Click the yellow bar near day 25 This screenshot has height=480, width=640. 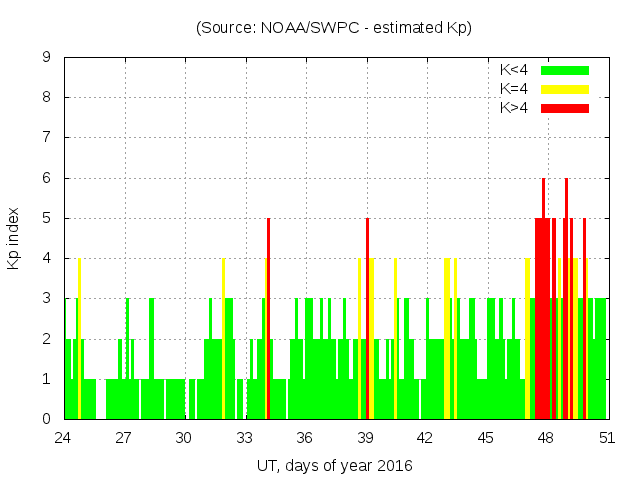click(x=79, y=340)
